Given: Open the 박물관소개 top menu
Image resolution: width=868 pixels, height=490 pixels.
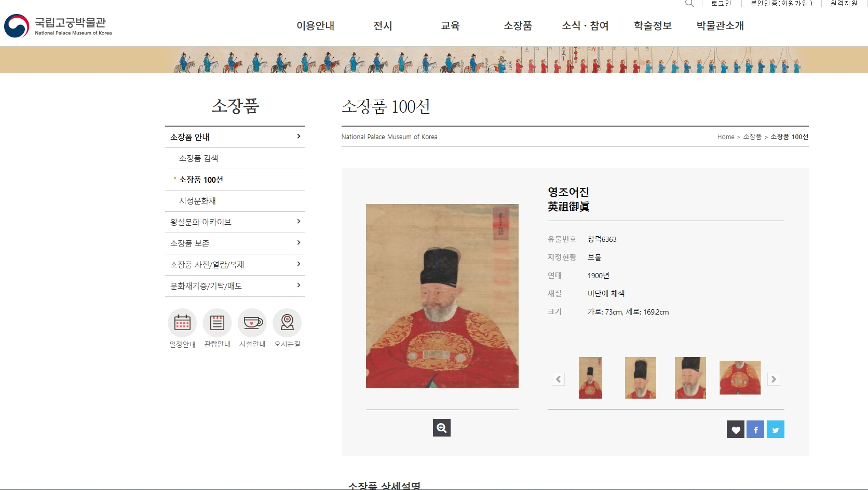Looking at the screenshot, I should click(x=720, y=25).
